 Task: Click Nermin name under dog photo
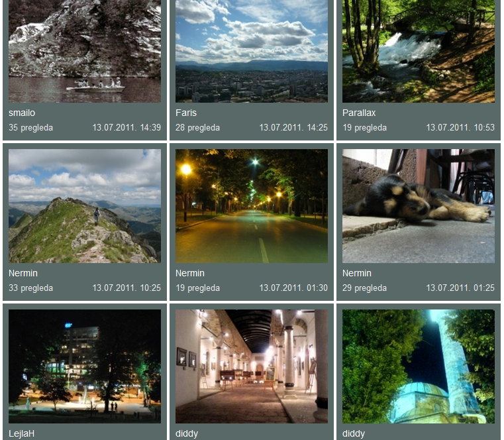[357, 273]
